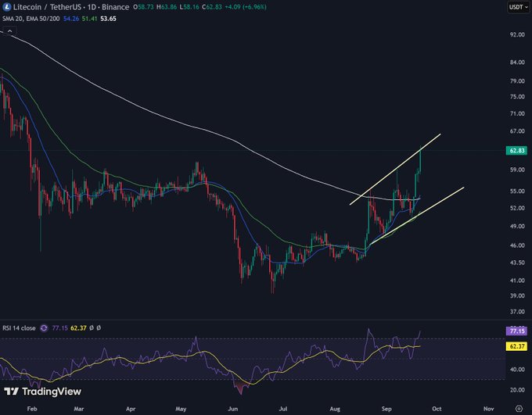
Task: Click the high value H63.86 in header
Action: (166, 7)
